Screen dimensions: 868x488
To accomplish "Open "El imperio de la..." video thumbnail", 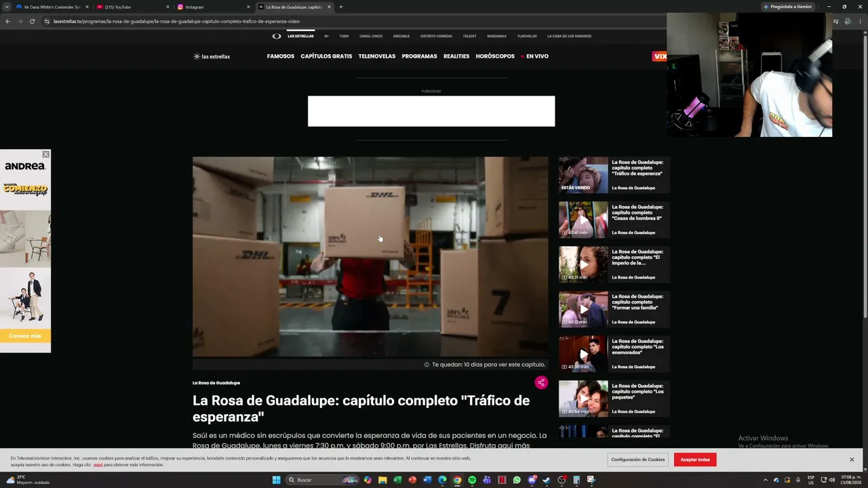I will (583, 264).
